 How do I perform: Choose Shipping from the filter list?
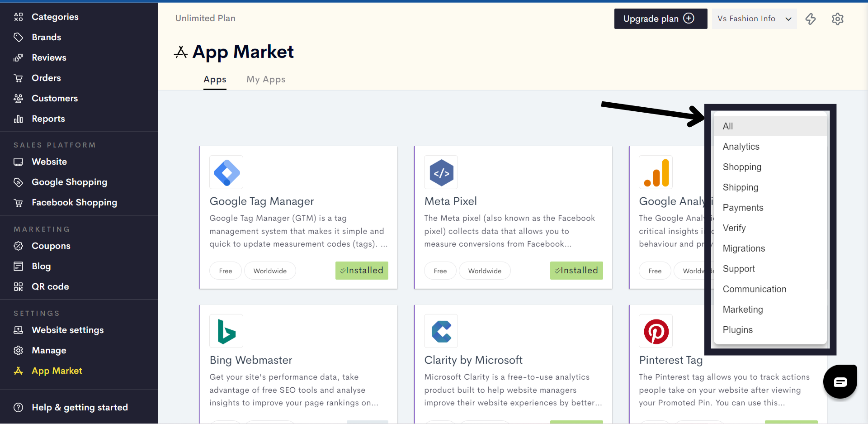pyautogui.click(x=770, y=187)
